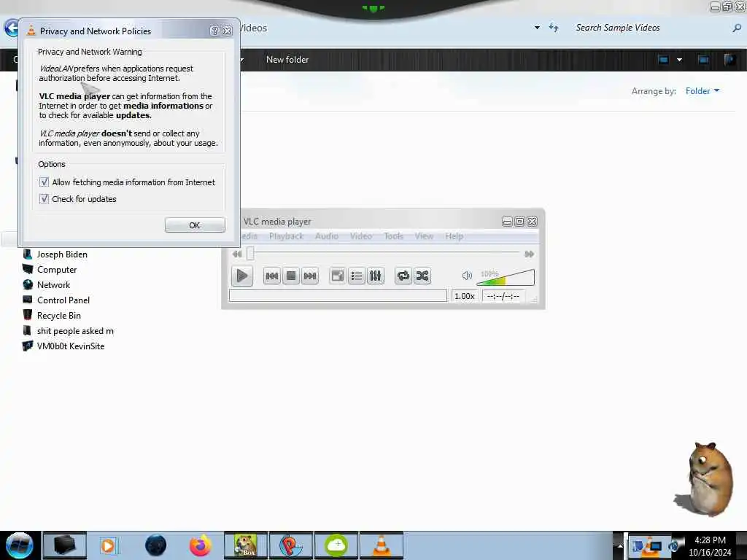Maximize the VLC media player window
The image size is (747, 560).
519,222
